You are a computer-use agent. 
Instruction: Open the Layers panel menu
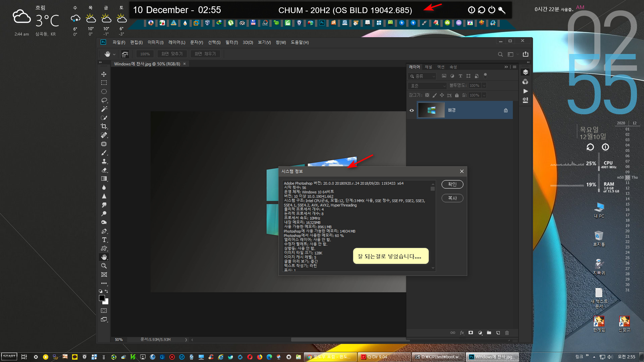pyautogui.click(x=515, y=67)
